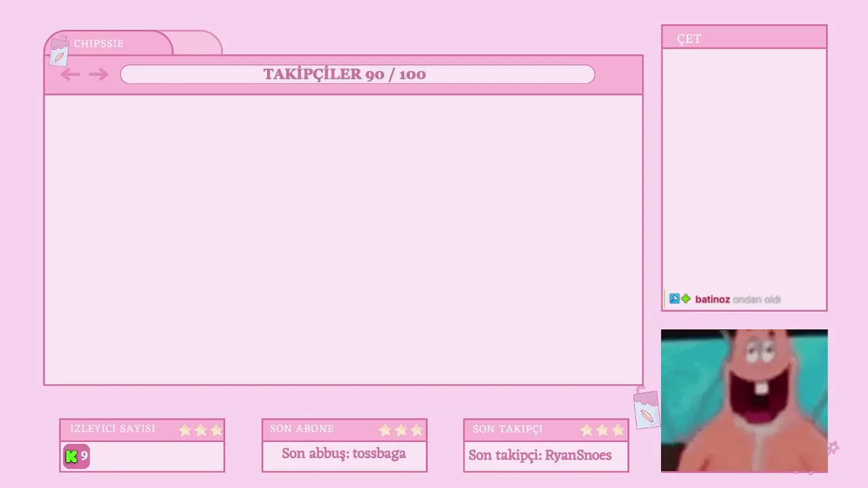The width and height of the screenshot is (868, 488).
Task: Click the ÇET panel header
Action: [744, 38]
